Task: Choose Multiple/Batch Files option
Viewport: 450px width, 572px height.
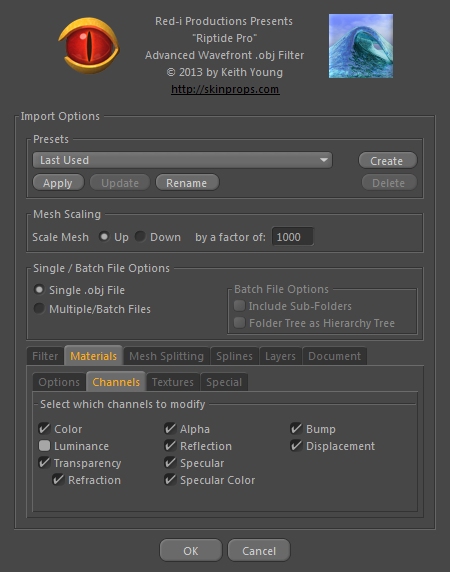Action: pyautogui.click(x=39, y=309)
